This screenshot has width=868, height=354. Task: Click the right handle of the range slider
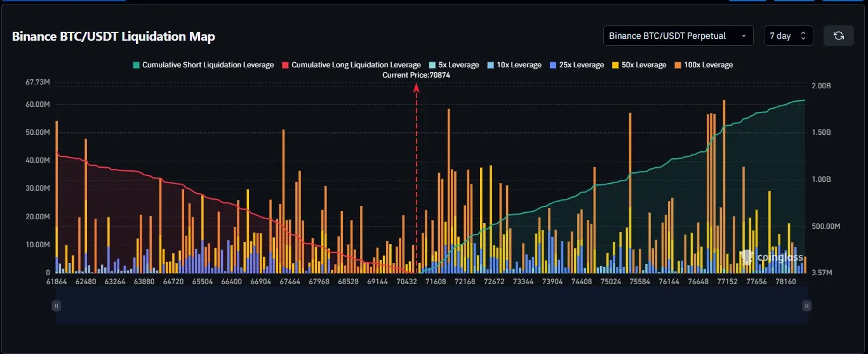pyautogui.click(x=806, y=306)
